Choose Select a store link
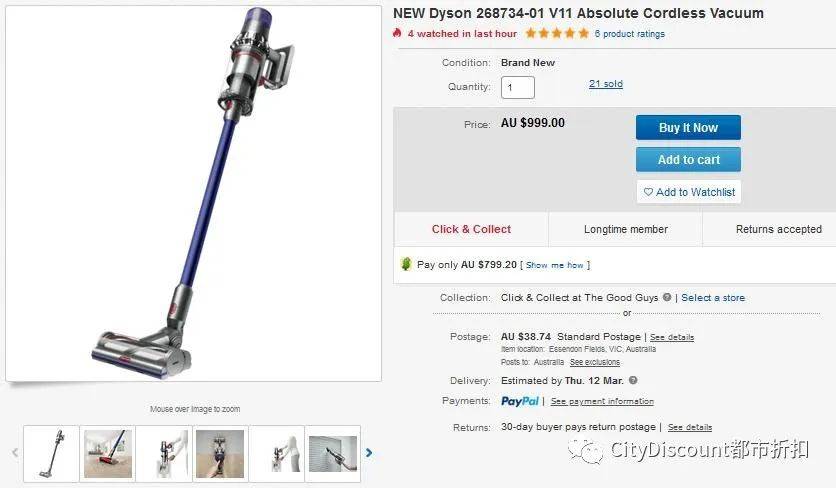 tap(713, 298)
